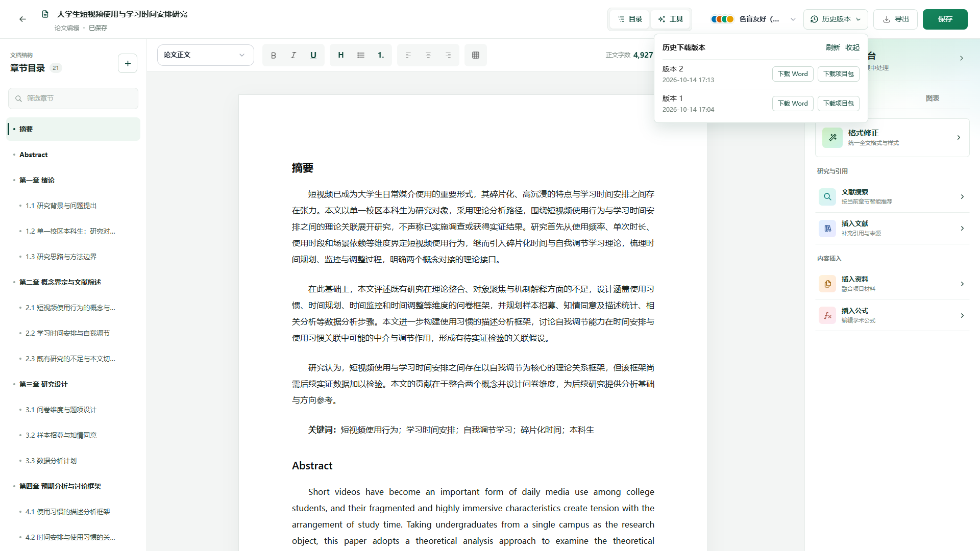Download Word for 版本 2
This screenshot has height=551, width=980.
pyautogui.click(x=793, y=74)
